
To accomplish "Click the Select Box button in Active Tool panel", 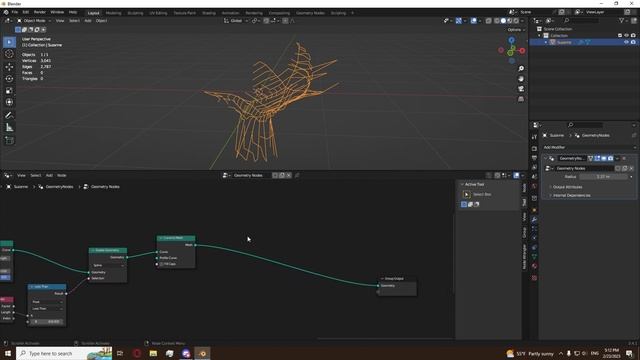I will click(x=467, y=195).
